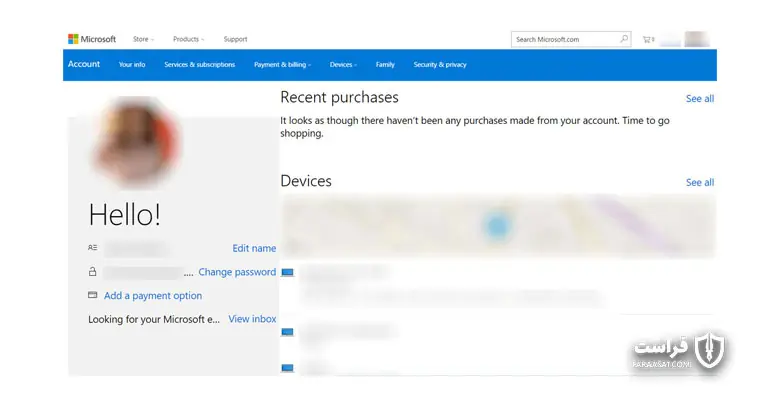Image resolution: width=780 pixels, height=405 pixels.
Task: Click the View inbox link
Action: click(252, 319)
